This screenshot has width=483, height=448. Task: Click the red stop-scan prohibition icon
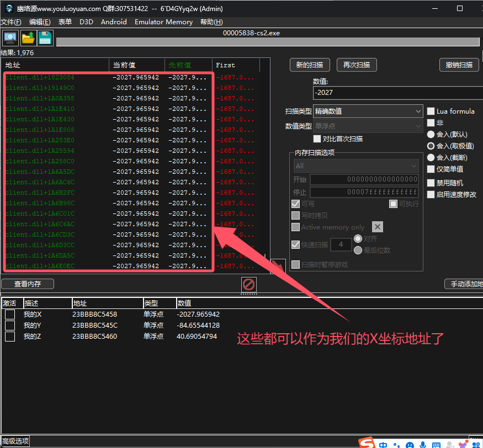point(248,285)
